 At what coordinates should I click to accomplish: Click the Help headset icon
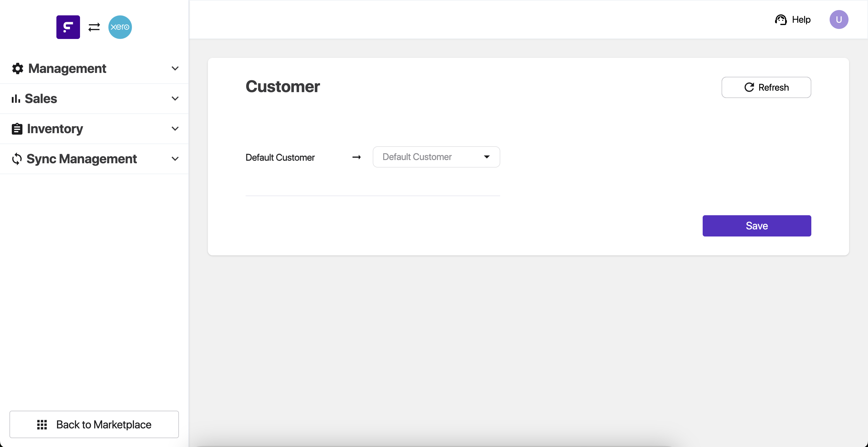pos(781,19)
